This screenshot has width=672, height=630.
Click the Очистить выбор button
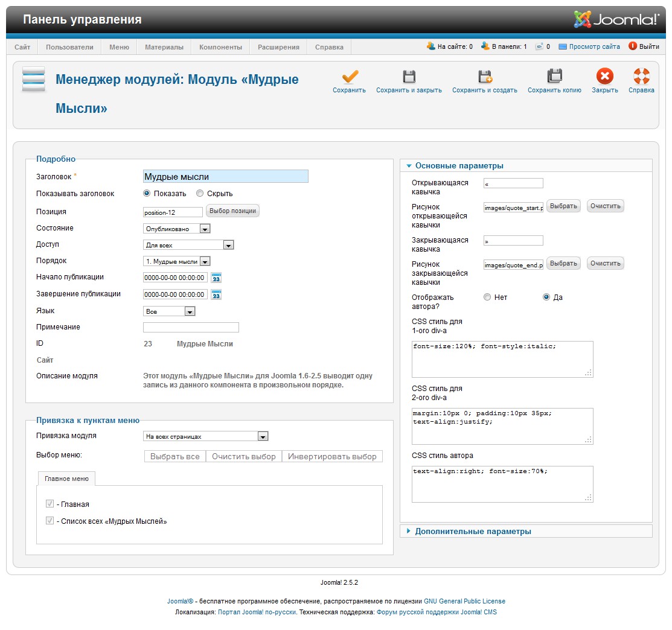tap(244, 457)
